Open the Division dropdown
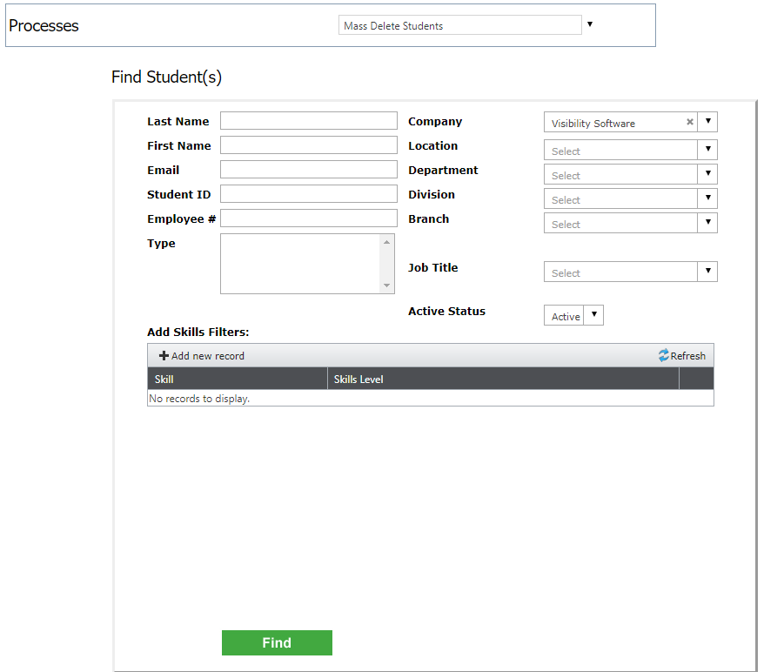The height and width of the screenshot is (672, 784). point(708,198)
